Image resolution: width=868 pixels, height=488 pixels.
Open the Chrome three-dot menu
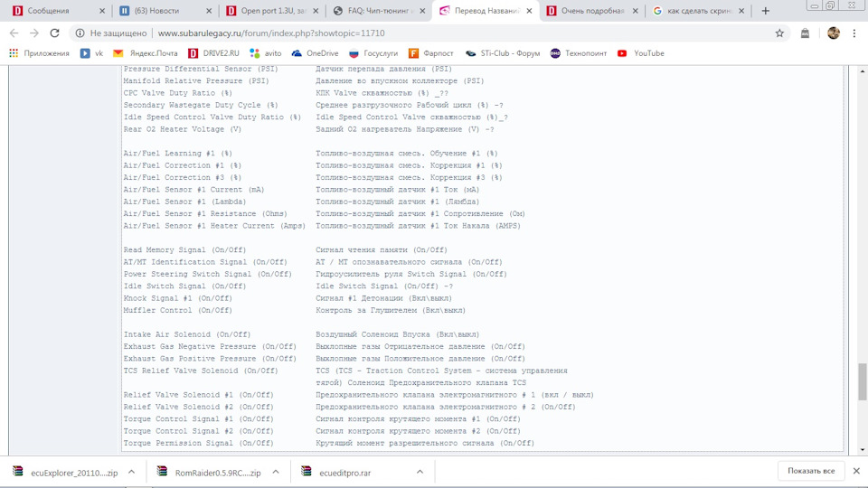point(854,33)
